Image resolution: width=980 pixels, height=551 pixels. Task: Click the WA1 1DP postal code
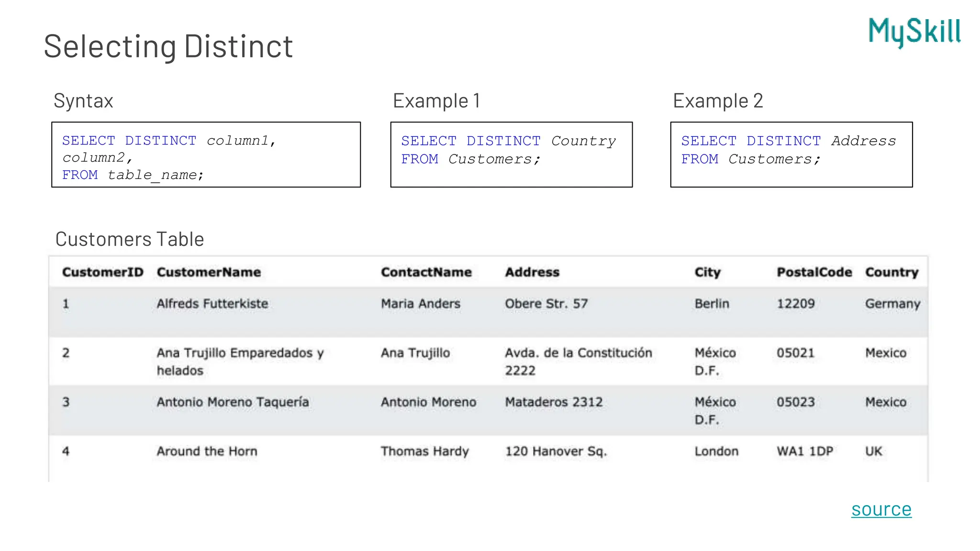pyautogui.click(x=805, y=452)
